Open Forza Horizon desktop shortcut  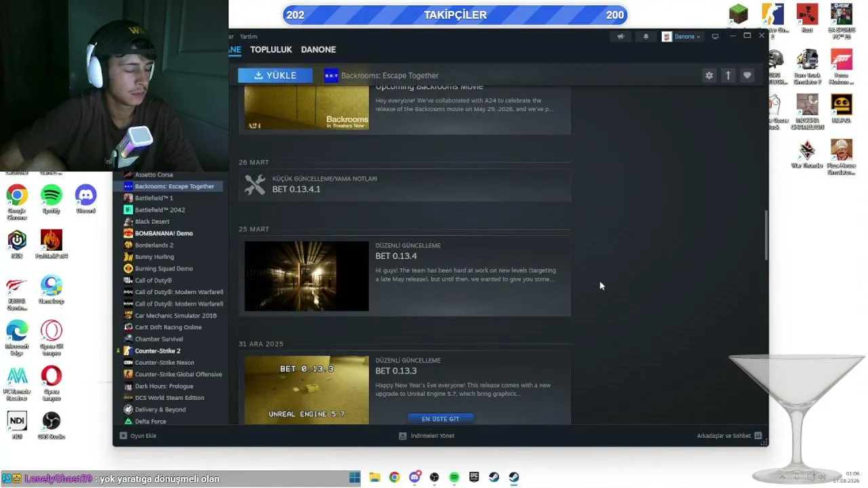point(841,66)
